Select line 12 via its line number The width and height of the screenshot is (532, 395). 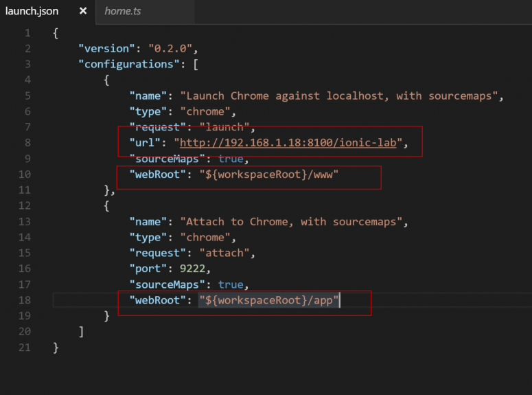point(25,205)
